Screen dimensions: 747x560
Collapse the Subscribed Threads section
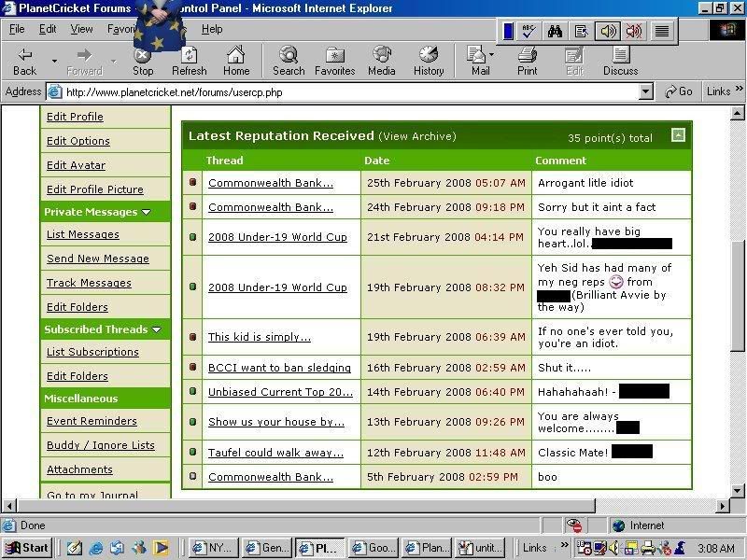[x=157, y=329]
